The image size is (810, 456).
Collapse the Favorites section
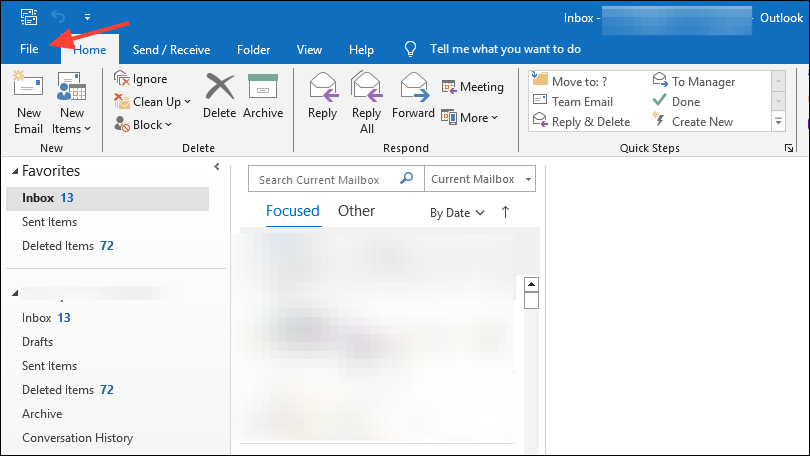pos(14,171)
